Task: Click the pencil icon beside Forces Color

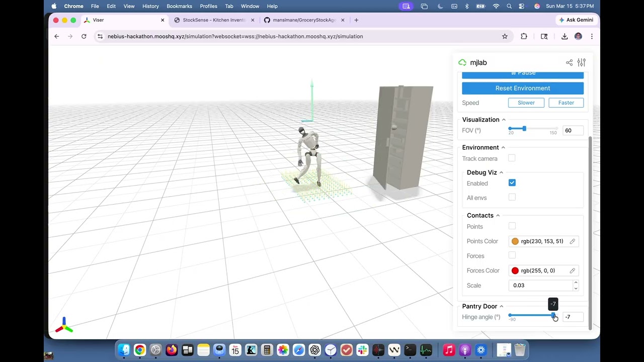Action: pos(572,270)
